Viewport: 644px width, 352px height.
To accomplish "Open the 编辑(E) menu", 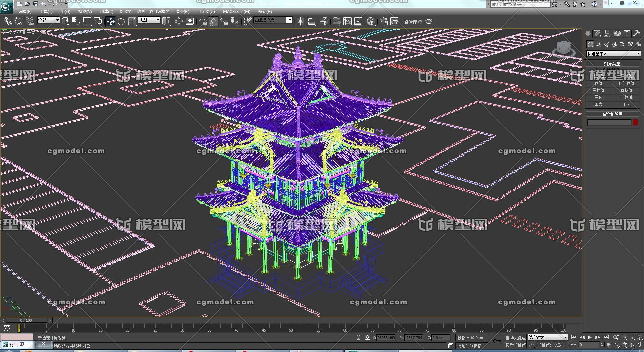I will (25, 11).
